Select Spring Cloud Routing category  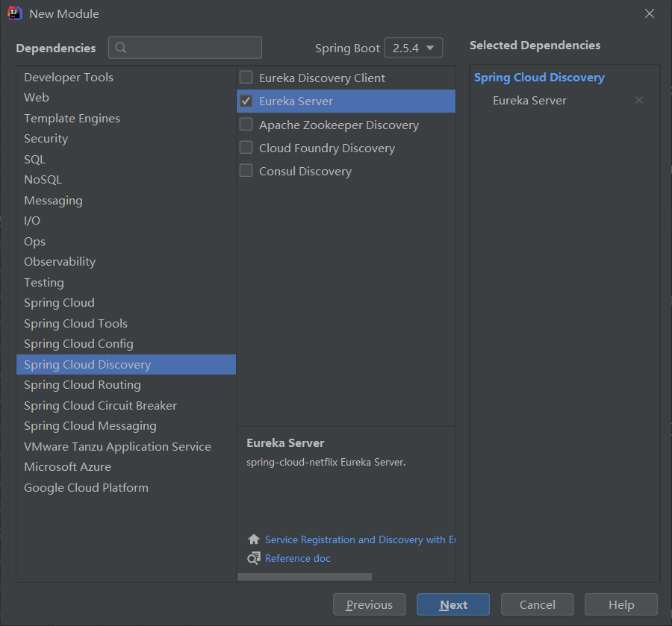pyautogui.click(x=82, y=385)
